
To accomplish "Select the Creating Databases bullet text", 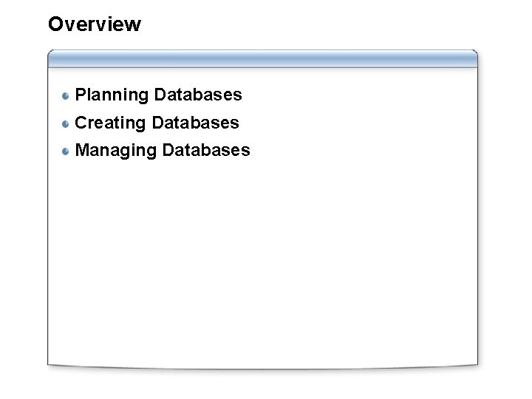I will [x=157, y=123].
